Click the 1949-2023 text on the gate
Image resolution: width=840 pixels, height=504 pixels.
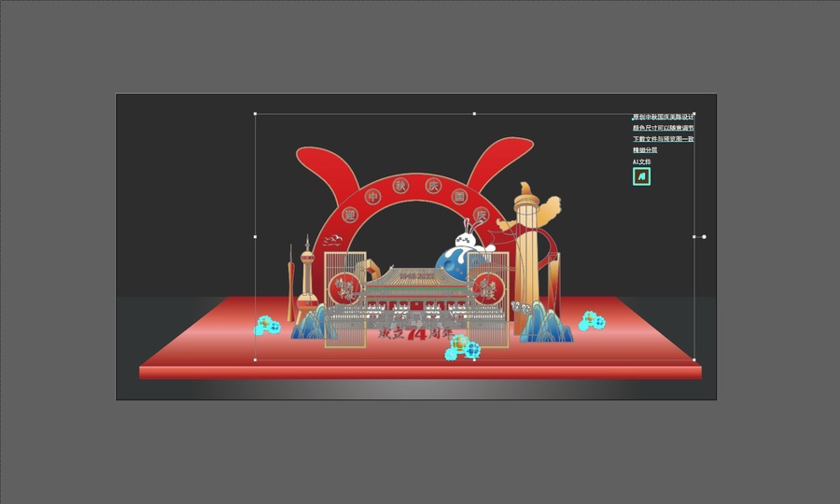tap(417, 275)
